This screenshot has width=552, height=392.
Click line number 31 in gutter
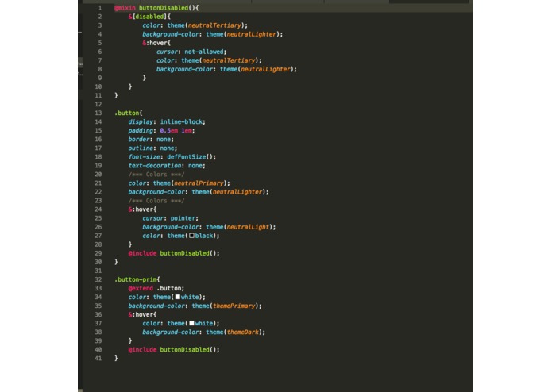tap(98, 271)
